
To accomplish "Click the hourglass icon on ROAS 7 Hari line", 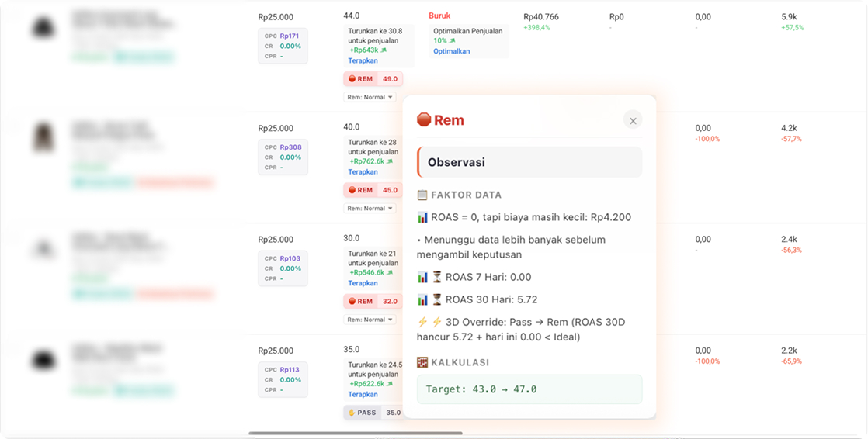I will (x=437, y=277).
